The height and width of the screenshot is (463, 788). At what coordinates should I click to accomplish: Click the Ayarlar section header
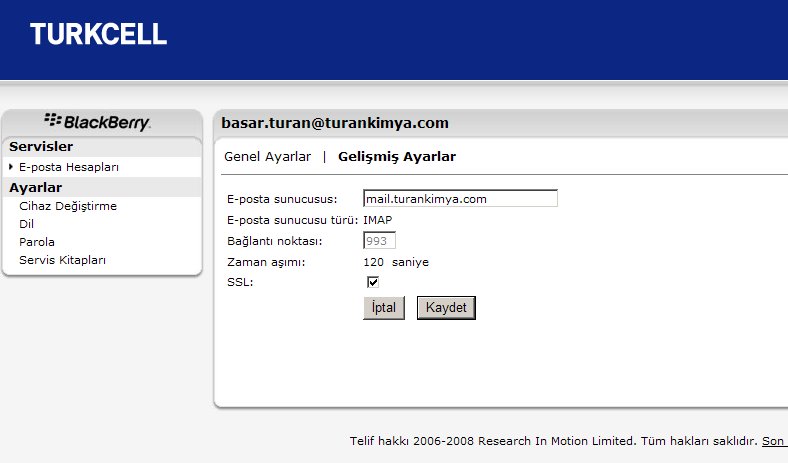pos(36,188)
